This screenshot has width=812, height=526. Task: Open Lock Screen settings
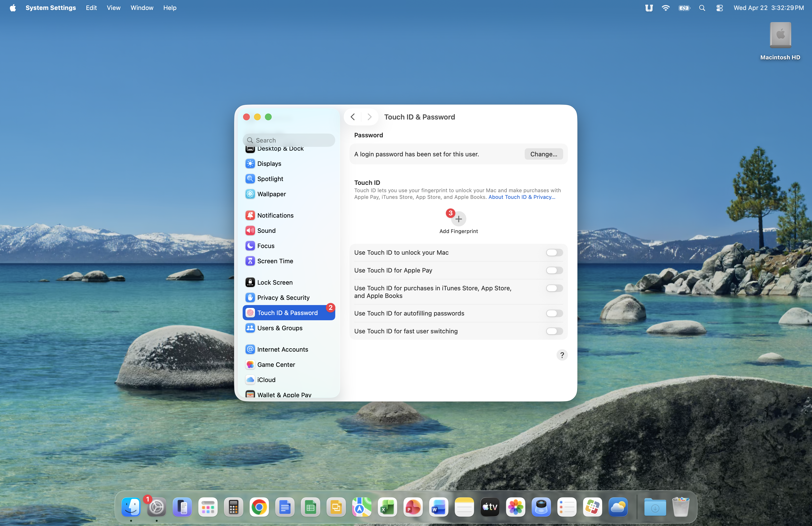(x=275, y=282)
